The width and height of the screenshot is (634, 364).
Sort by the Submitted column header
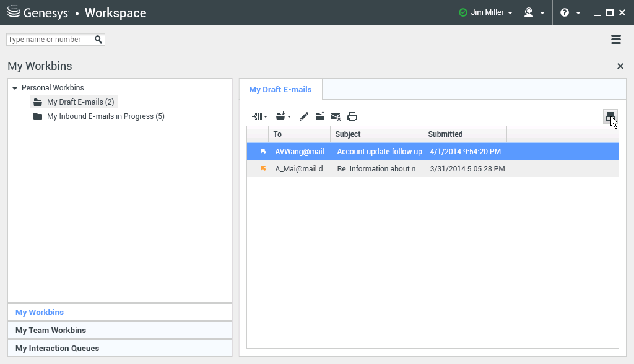click(464, 134)
